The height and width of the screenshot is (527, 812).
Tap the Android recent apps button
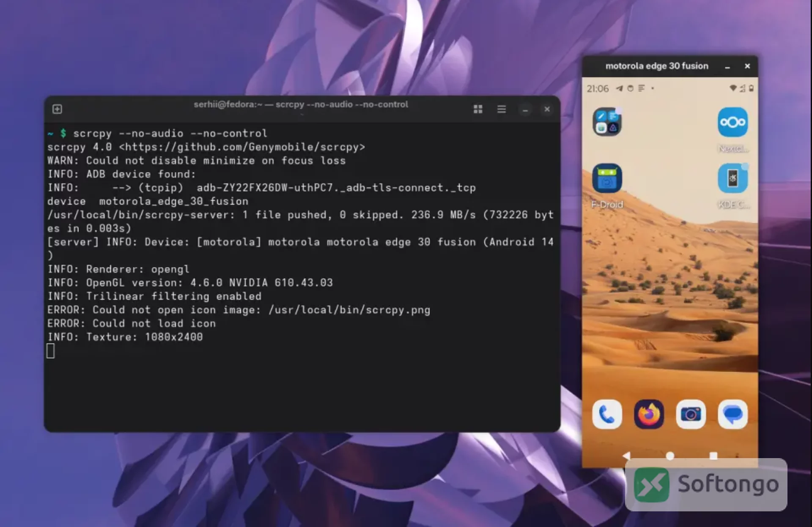click(713, 456)
